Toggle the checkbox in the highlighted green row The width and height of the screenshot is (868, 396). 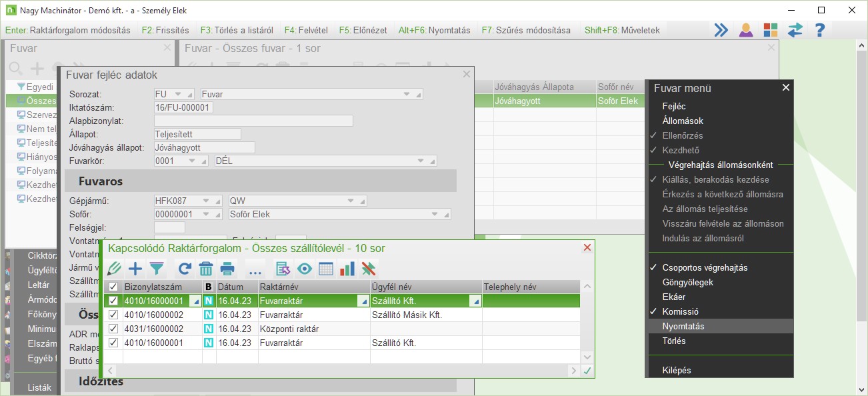(x=113, y=301)
